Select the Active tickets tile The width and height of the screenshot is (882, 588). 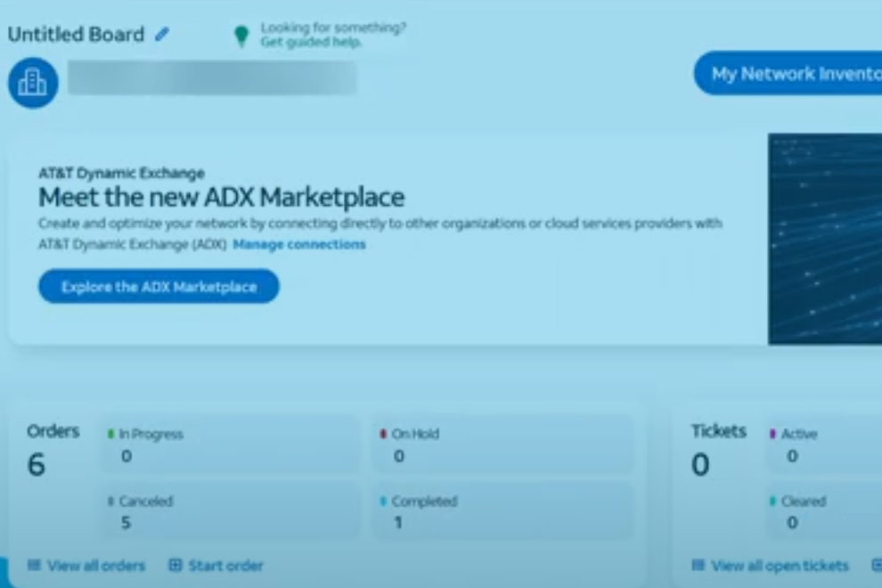pyautogui.click(x=825, y=445)
